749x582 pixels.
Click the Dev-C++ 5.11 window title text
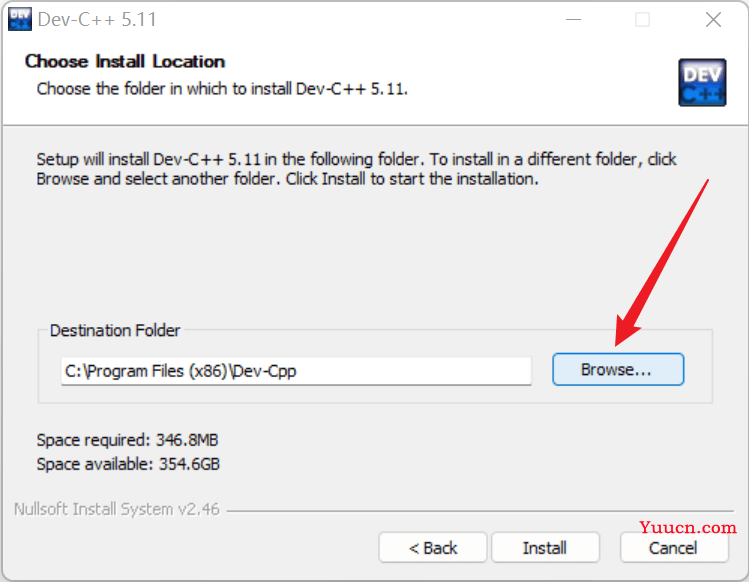[97, 20]
